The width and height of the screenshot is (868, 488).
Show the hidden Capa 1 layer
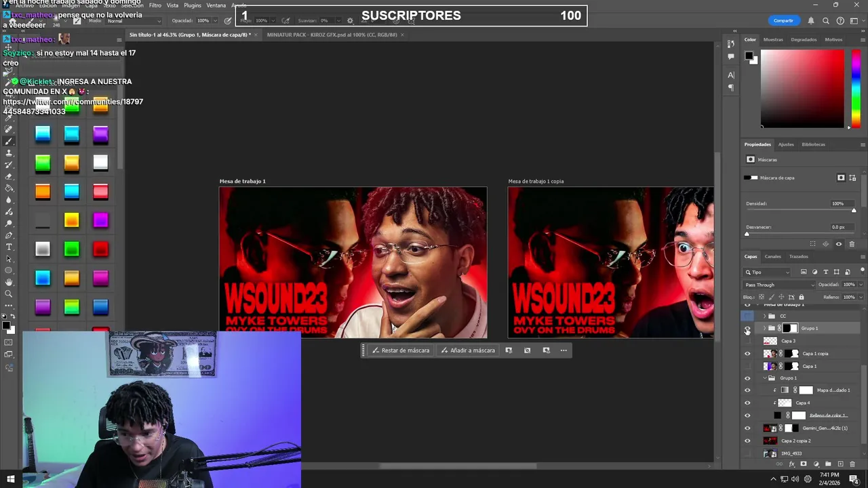747,366
